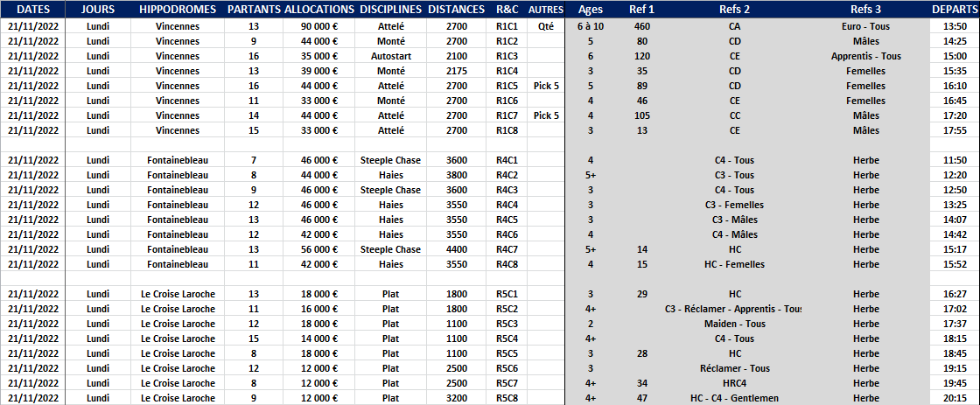The image size is (980, 405).
Task: Select race code R1C1
Action: coord(507,26)
